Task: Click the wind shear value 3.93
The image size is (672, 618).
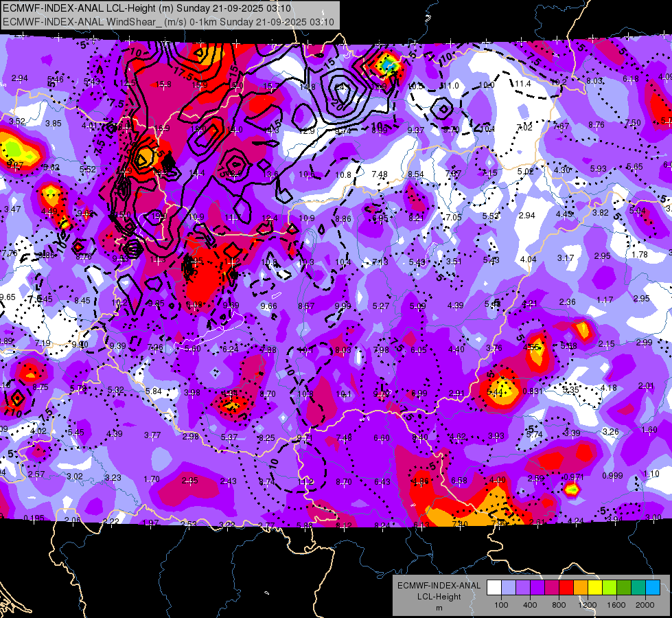Action: coord(496,436)
